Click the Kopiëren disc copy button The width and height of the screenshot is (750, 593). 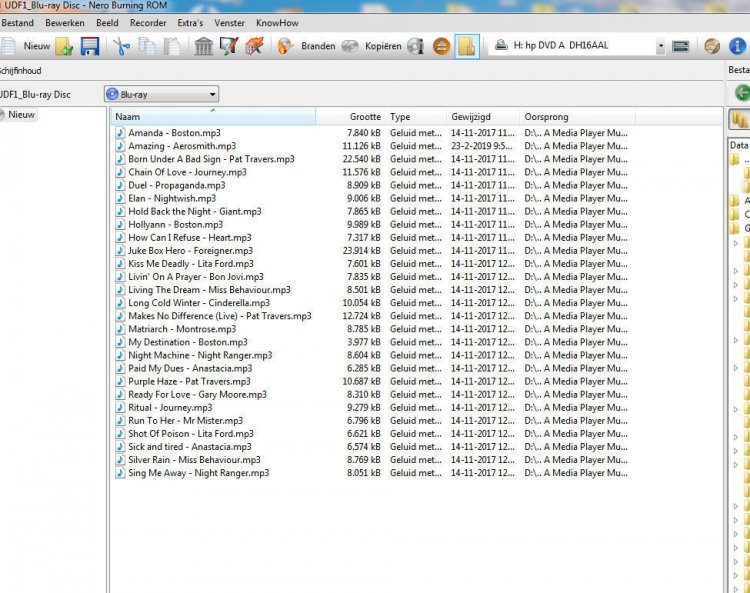click(372, 46)
